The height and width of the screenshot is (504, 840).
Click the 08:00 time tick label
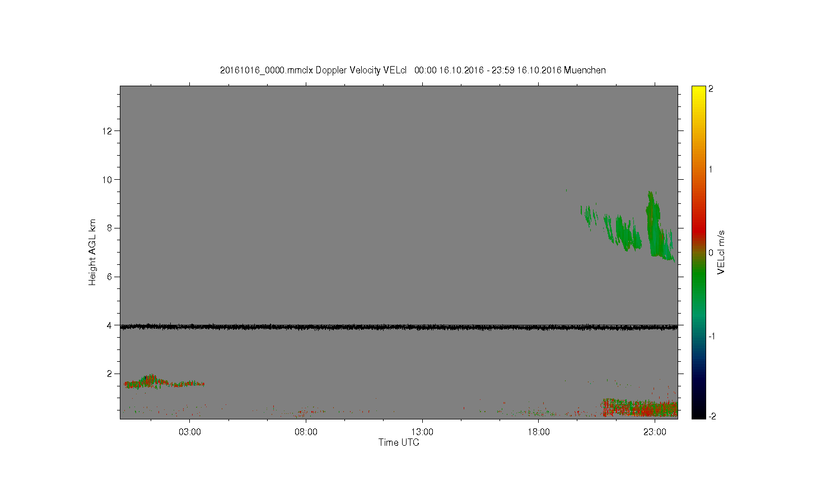pos(306,432)
